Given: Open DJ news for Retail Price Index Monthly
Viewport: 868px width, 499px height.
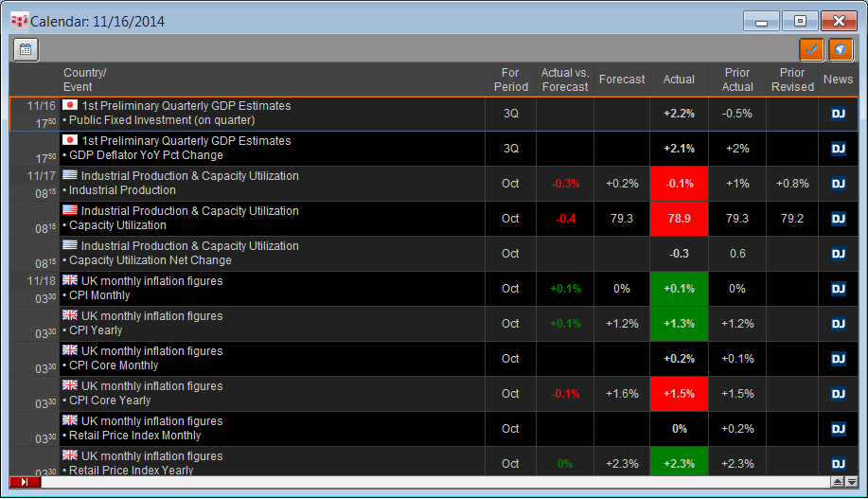Looking at the screenshot, I should click(x=838, y=429).
